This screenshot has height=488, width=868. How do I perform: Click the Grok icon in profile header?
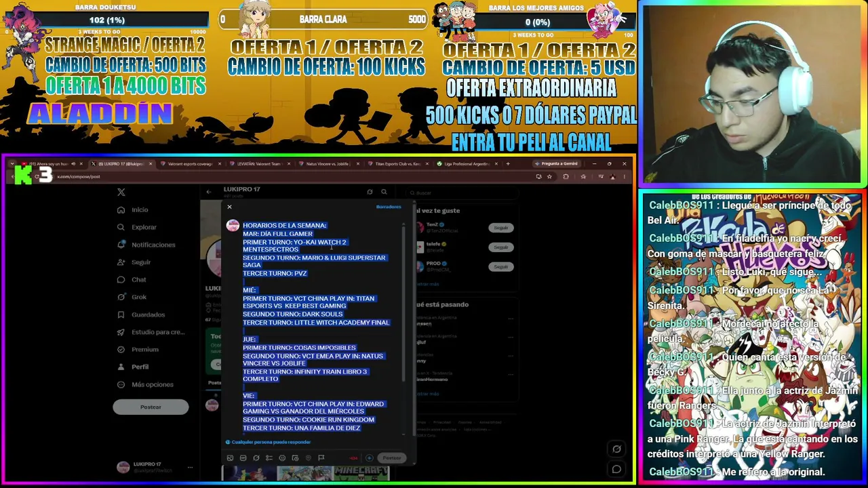click(370, 192)
